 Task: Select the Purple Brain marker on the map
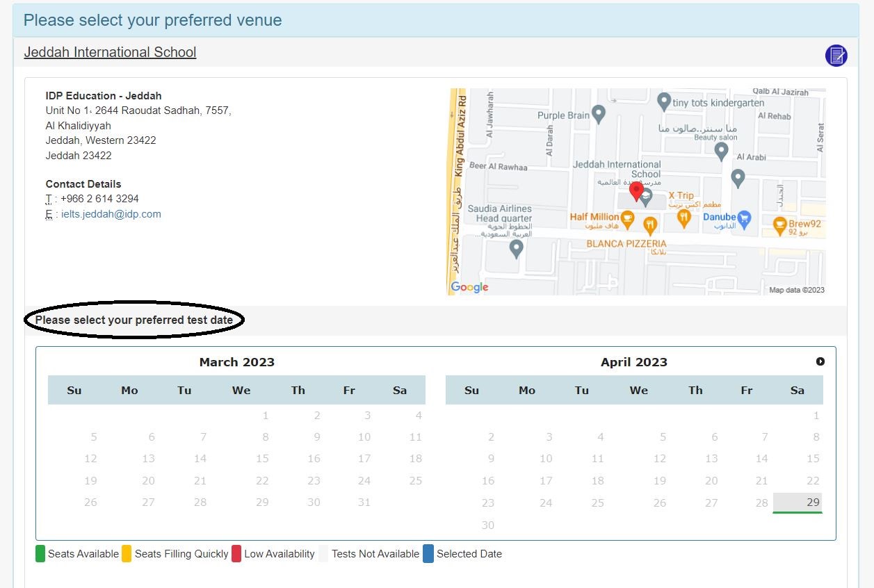click(599, 113)
